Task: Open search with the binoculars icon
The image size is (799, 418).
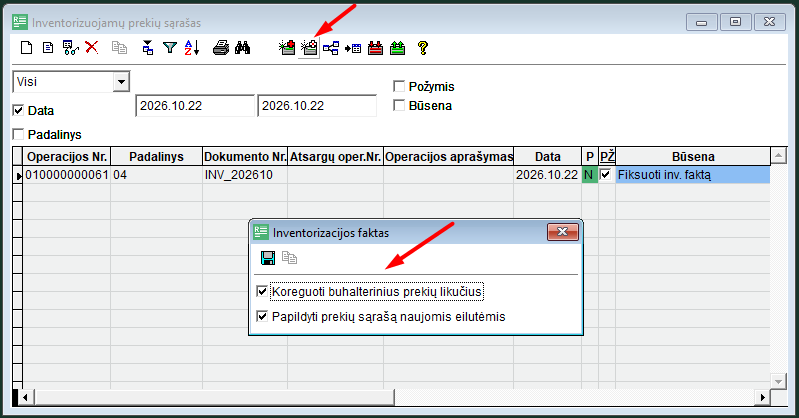Action: (243, 48)
